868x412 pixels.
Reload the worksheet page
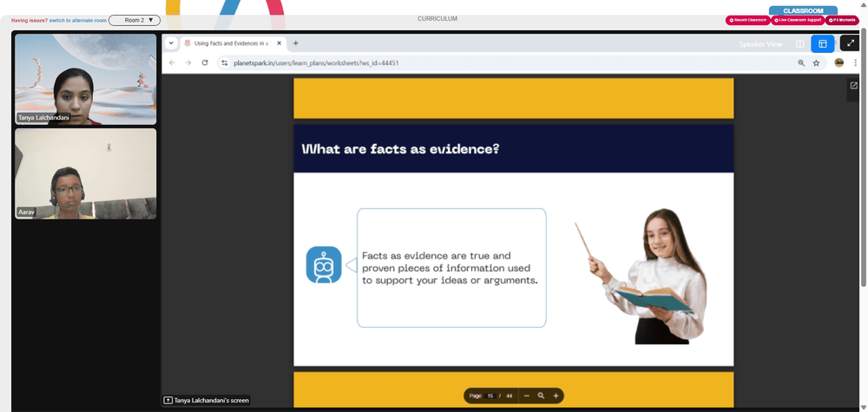click(x=205, y=63)
